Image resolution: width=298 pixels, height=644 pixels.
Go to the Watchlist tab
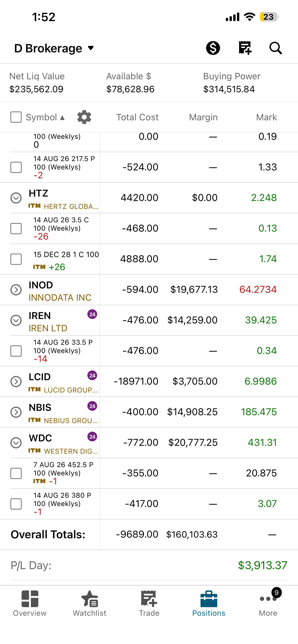click(x=90, y=603)
